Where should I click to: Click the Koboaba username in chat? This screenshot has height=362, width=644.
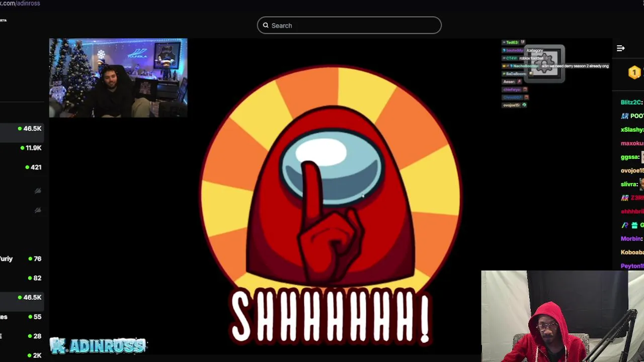click(632, 252)
